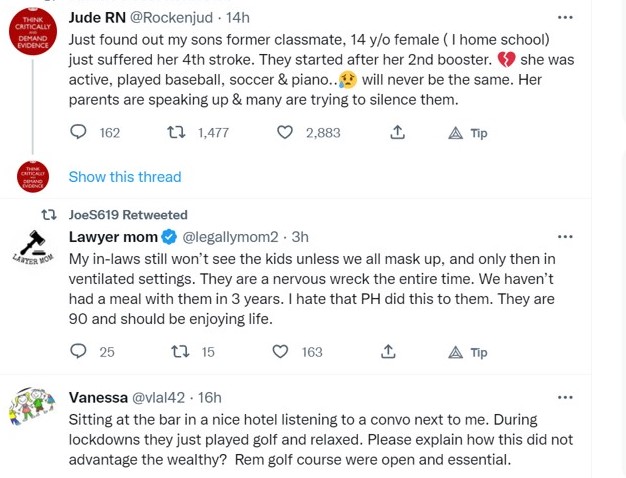626x478 pixels.
Task: Like Jude RN's tweet with 2,883 likes
Action: coord(285,132)
